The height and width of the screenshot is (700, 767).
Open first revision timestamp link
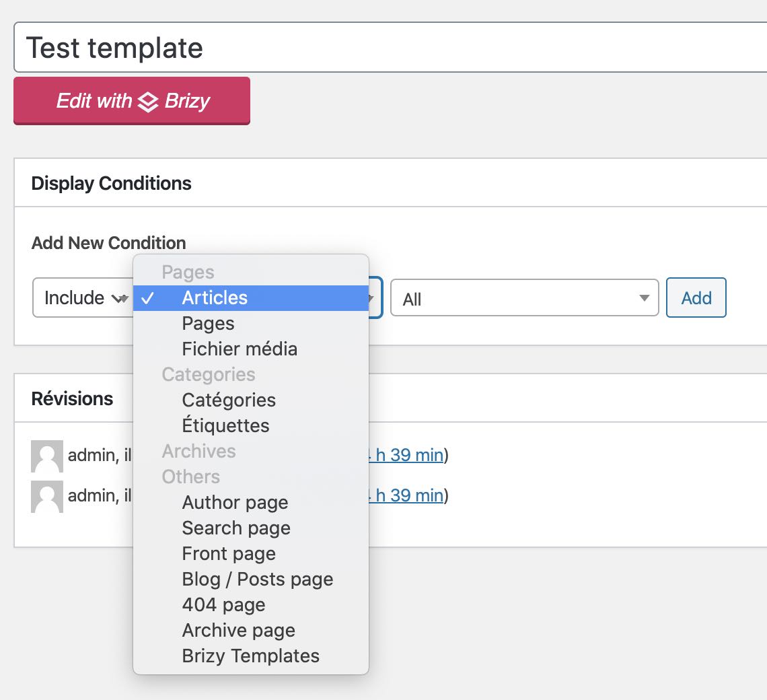click(404, 456)
